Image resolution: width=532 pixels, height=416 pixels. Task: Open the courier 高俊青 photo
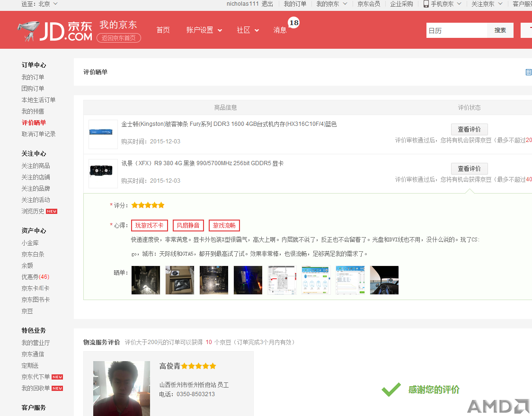122,389
